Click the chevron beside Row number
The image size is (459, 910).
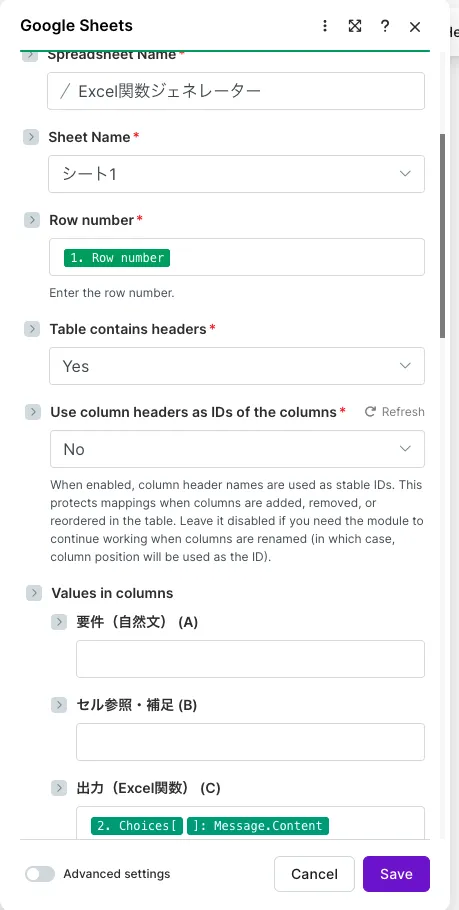[x=32, y=221]
